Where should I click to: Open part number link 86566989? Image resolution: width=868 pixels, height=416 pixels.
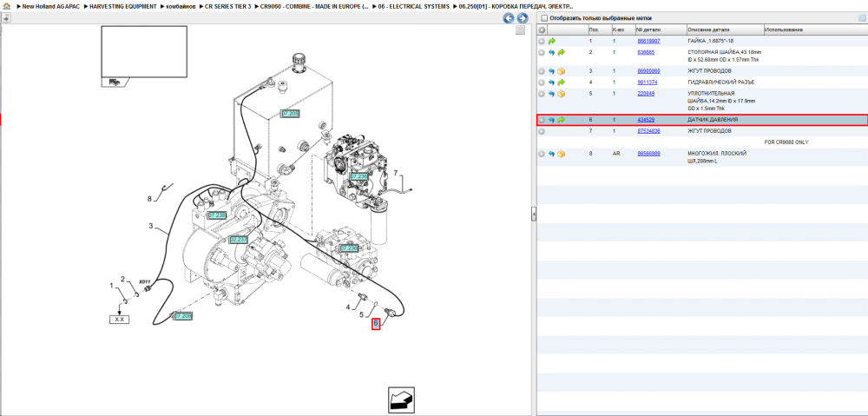(648, 154)
